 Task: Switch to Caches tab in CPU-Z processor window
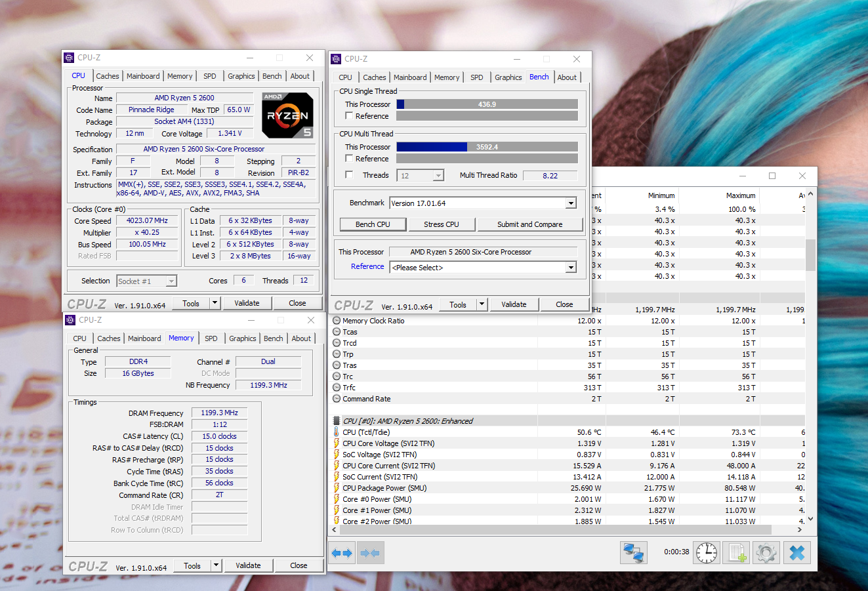tap(108, 76)
